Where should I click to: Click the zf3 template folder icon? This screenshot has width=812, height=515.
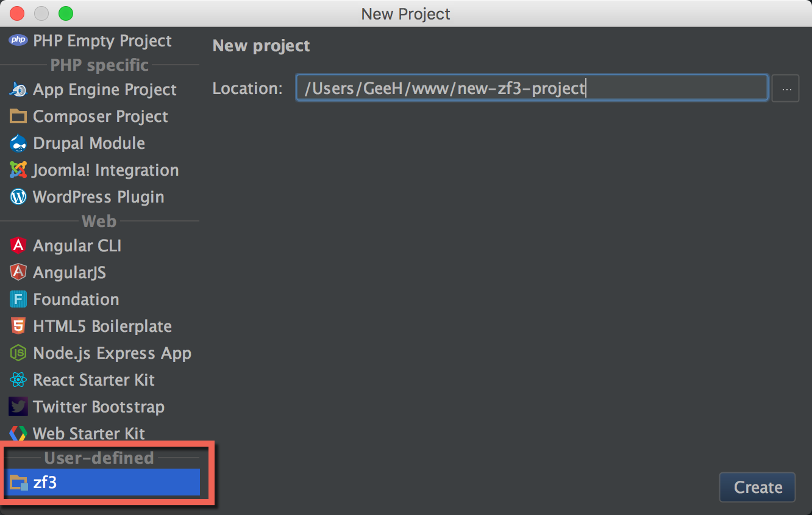(19, 483)
